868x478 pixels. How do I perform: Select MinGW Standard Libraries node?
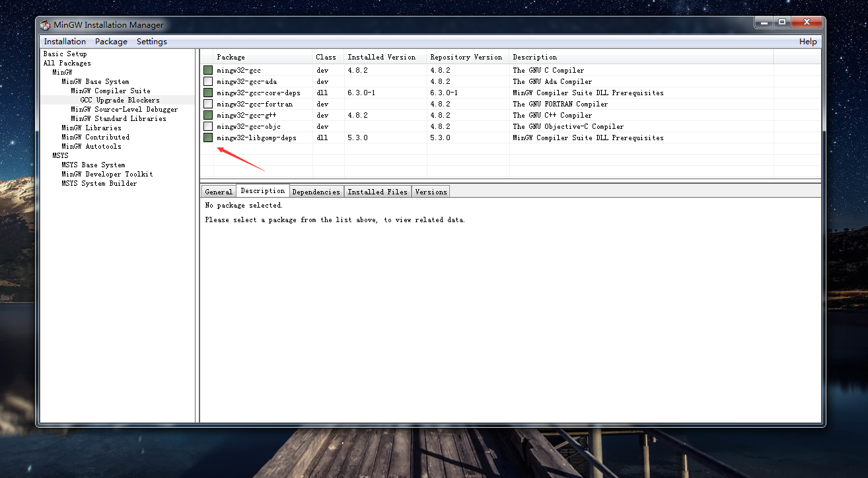pos(118,118)
